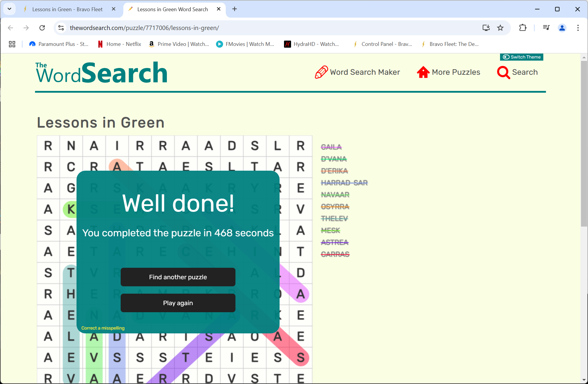Image resolution: width=588 pixels, height=384 pixels.
Task: Go forward to the next page
Action: click(26, 28)
